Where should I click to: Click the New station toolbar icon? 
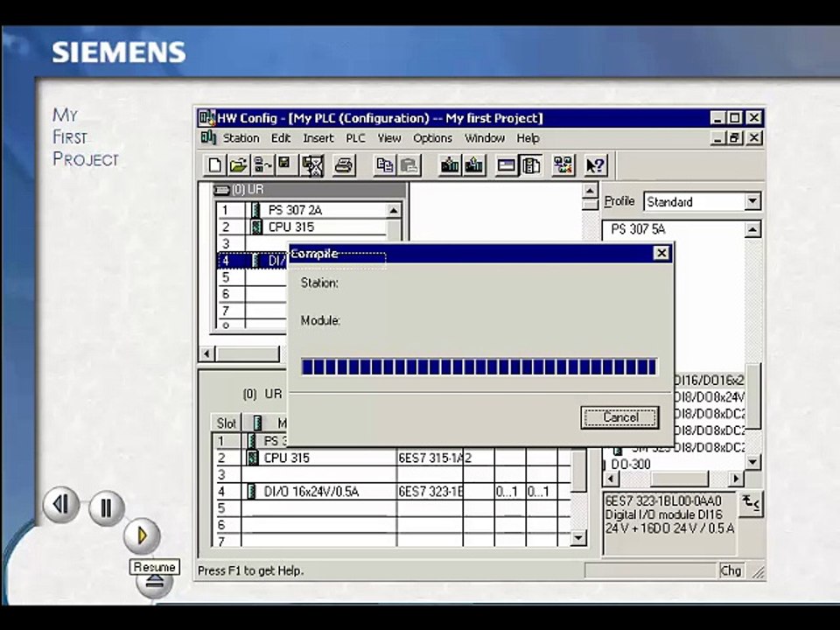pyautogui.click(x=214, y=165)
